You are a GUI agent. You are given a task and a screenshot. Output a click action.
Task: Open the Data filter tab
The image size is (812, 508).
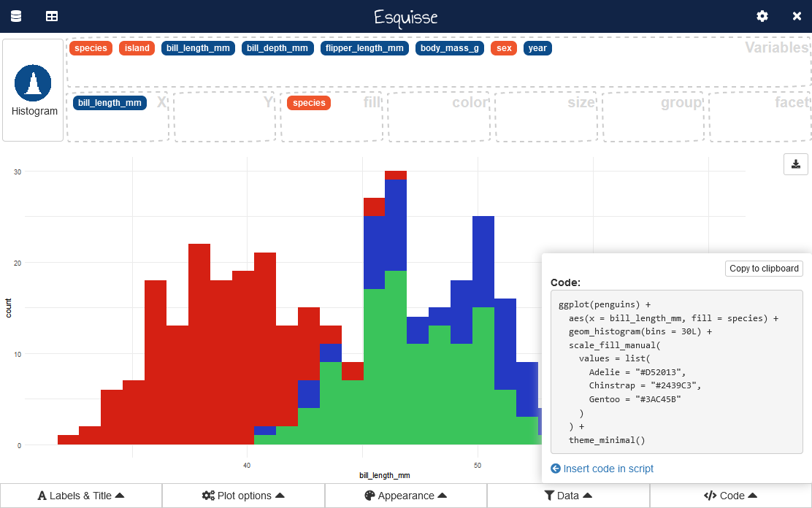[568, 496]
